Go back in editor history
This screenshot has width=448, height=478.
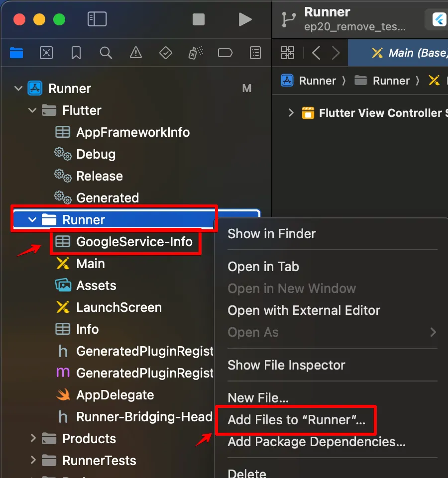(316, 53)
